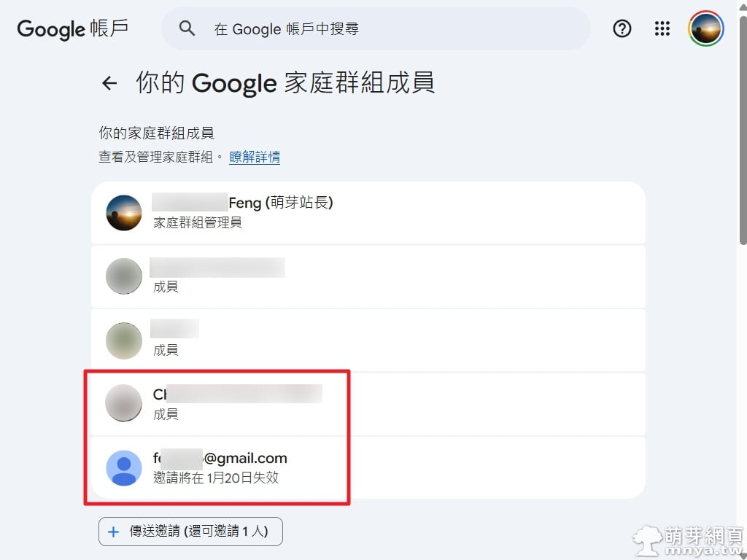The width and height of the screenshot is (747, 560).
Task: Click the third member's blurred avatar
Action: (123, 340)
